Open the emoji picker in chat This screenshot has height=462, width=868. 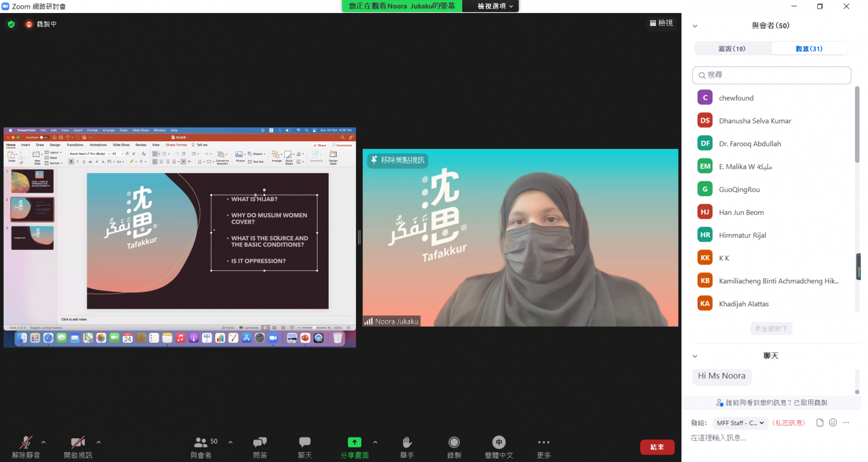[833, 423]
